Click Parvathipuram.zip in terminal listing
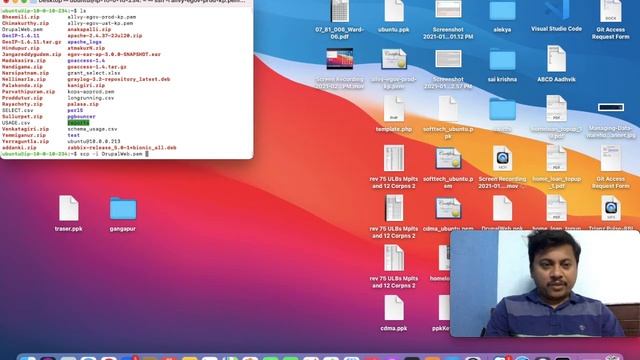 (29, 91)
